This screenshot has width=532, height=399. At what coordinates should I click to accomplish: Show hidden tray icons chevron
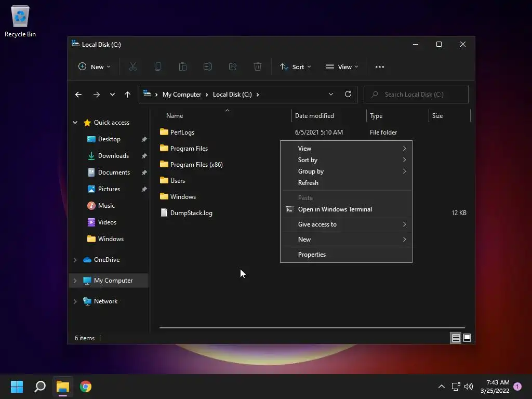point(442,387)
